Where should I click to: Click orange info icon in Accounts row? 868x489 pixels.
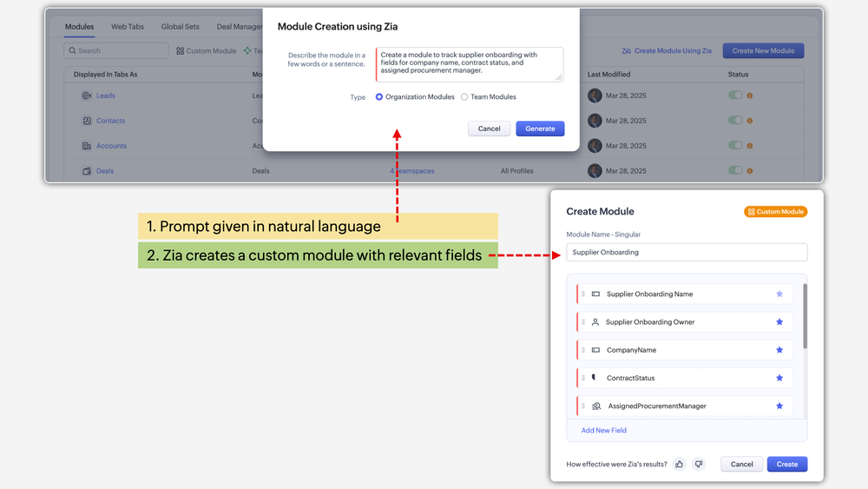[x=750, y=146]
